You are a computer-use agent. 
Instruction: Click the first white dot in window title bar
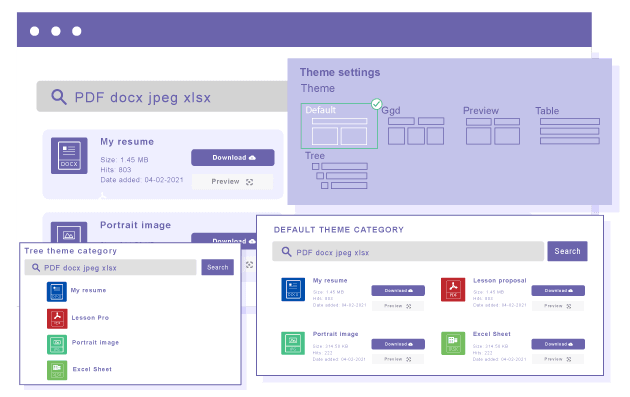coord(35,31)
